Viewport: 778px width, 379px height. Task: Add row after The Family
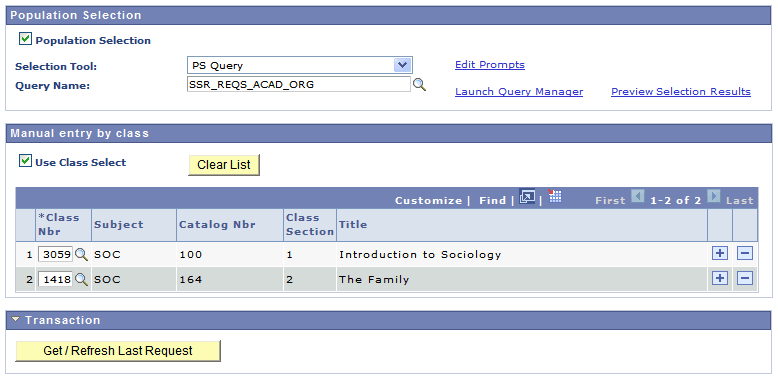tap(719, 278)
